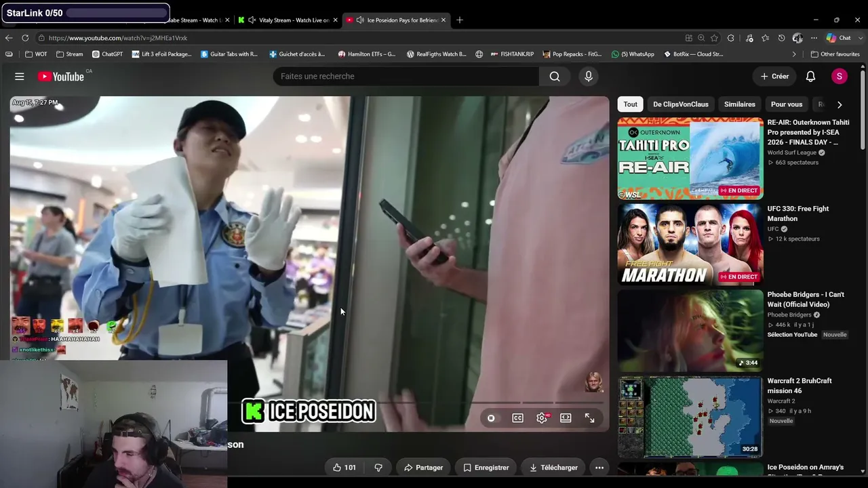Open the apps grid icon in address bar
868x488 pixels.
(688, 38)
